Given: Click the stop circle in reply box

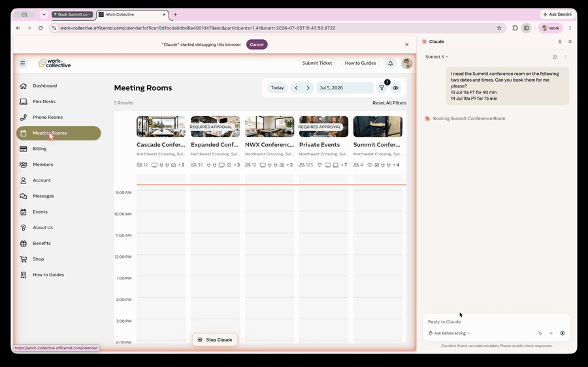Looking at the screenshot, I should [563, 333].
